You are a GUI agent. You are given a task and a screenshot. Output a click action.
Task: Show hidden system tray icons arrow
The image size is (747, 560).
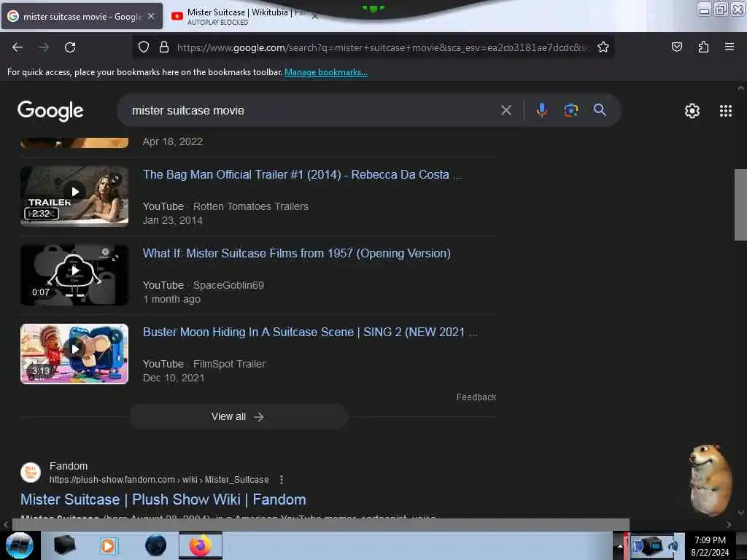[620, 546]
